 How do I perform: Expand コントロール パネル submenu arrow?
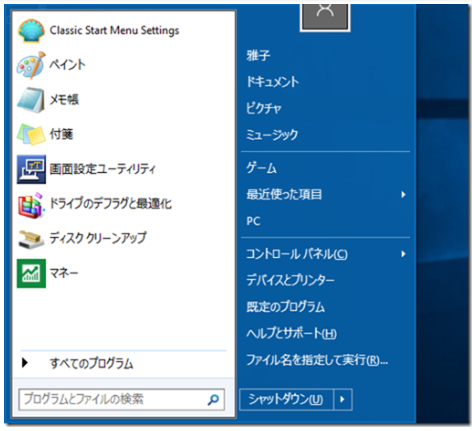pos(403,254)
